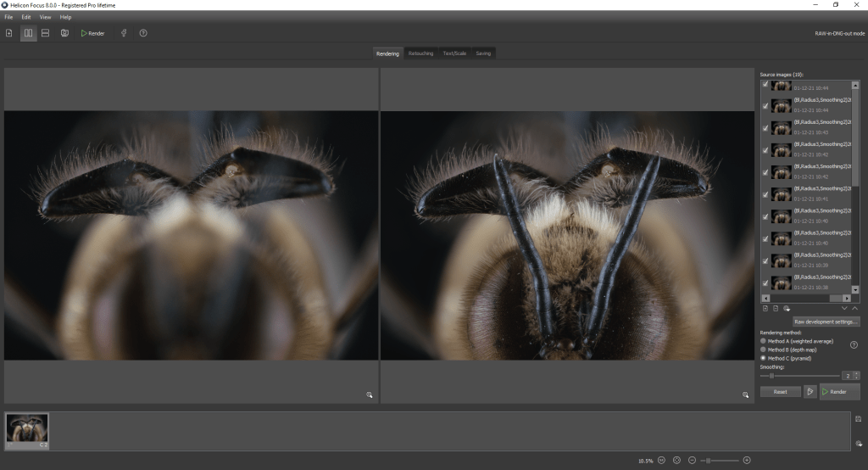Viewport: 868px width, 470px height.
Task: Click the Smoothing slider track
Action: pos(799,375)
